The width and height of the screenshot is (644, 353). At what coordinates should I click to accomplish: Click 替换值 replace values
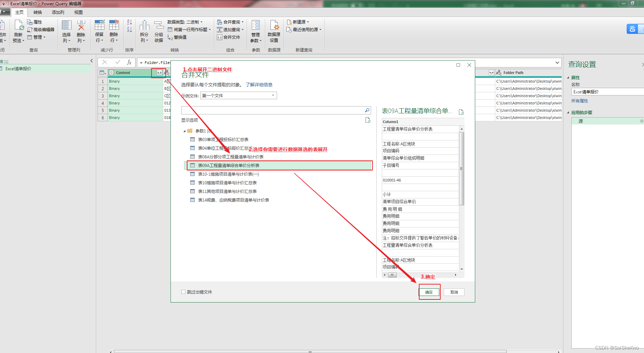(177, 37)
